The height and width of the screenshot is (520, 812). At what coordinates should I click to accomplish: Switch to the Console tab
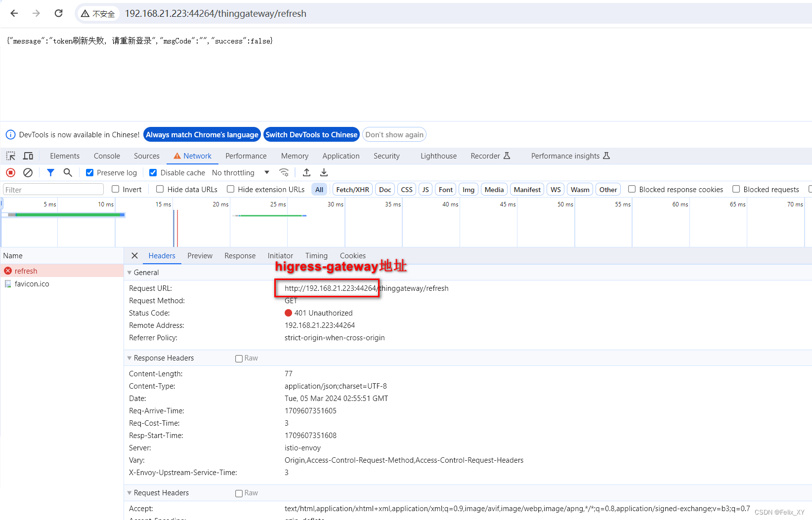tap(107, 156)
